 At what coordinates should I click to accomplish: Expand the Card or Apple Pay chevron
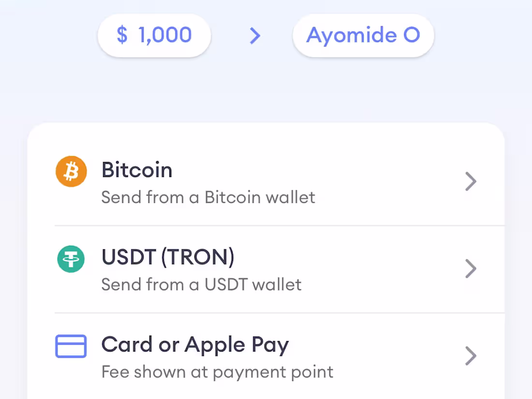click(471, 356)
